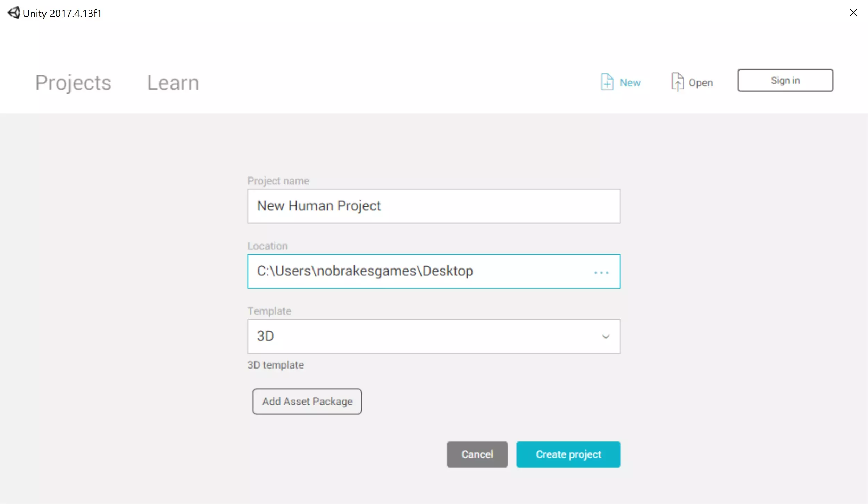Click the Open project file icon
The height and width of the screenshot is (504, 868).
677,82
